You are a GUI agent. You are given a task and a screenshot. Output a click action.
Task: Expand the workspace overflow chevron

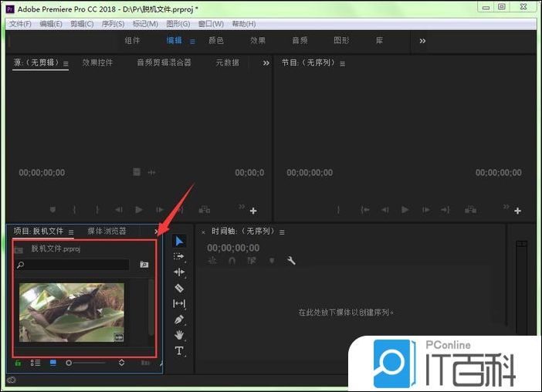(422, 41)
